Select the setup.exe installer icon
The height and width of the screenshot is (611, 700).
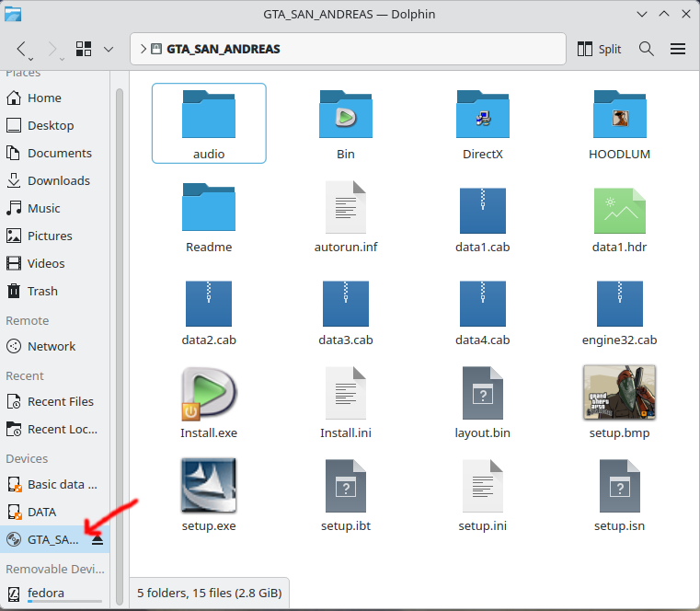click(x=209, y=486)
